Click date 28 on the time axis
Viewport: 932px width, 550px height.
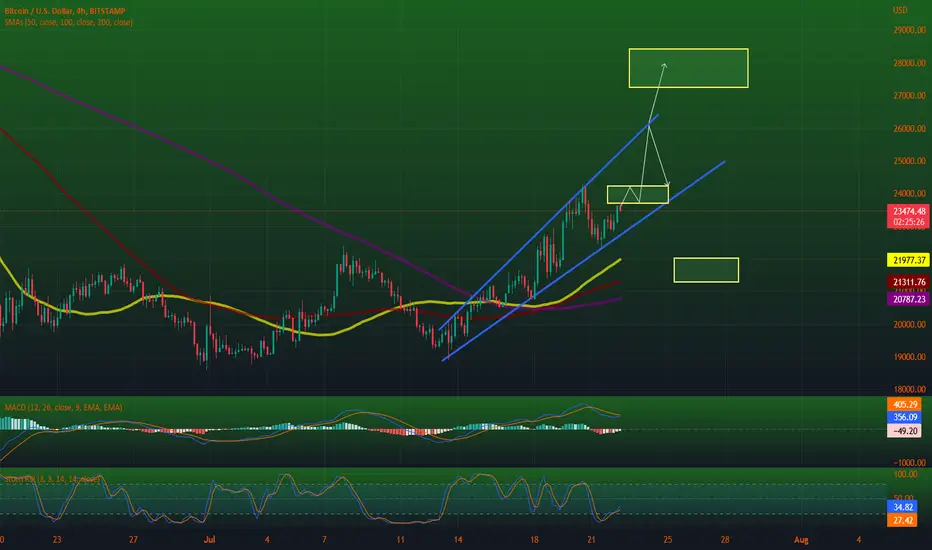[725, 540]
